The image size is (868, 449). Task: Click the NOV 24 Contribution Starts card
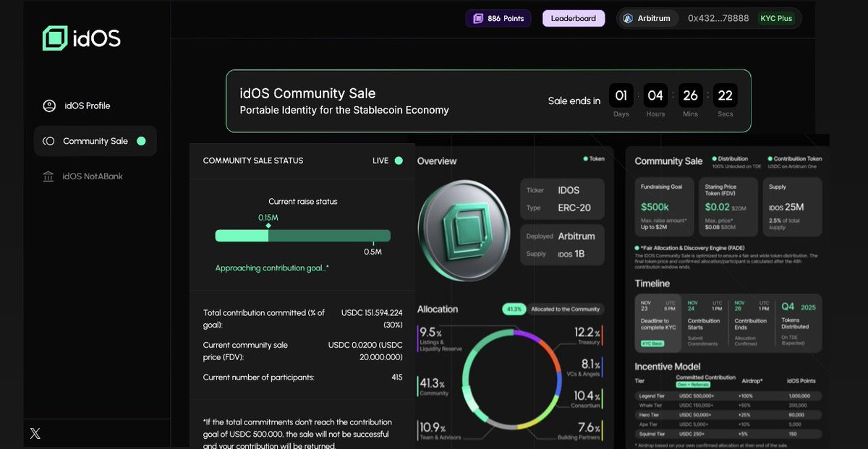[x=705, y=324]
